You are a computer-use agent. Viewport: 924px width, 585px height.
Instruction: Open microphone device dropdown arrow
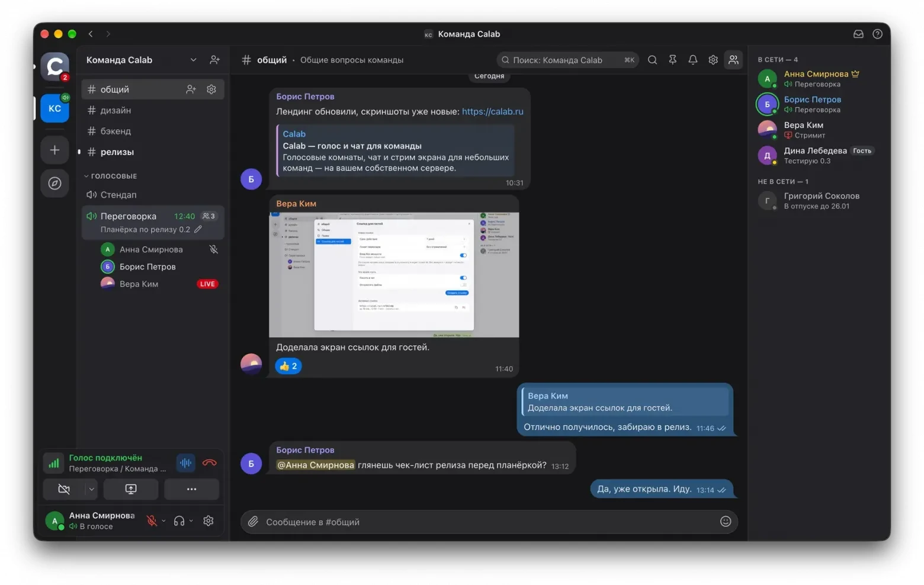pyautogui.click(x=163, y=521)
